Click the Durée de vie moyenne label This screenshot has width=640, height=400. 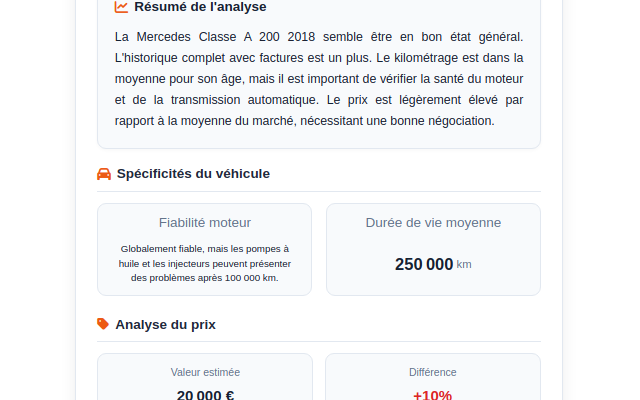coord(433,223)
